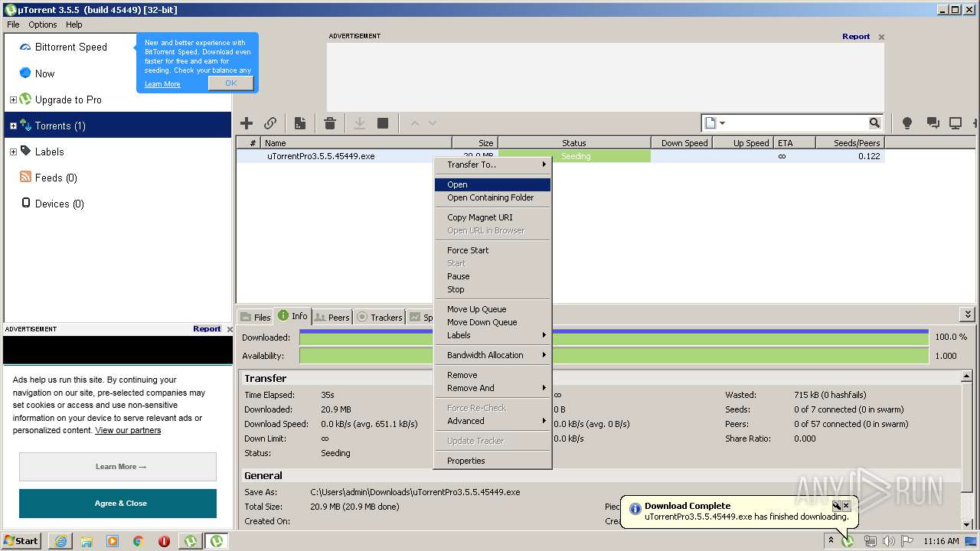
Task: Open the Labels submenu in context menu
Action: click(x=492, y=335)
